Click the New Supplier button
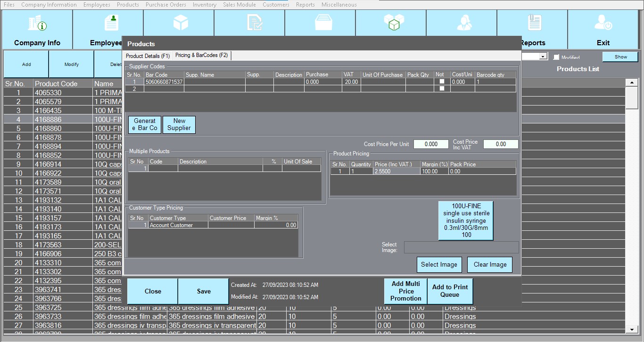Image resolution: width=644 pixels, height=342 pixels. [179, 124]
